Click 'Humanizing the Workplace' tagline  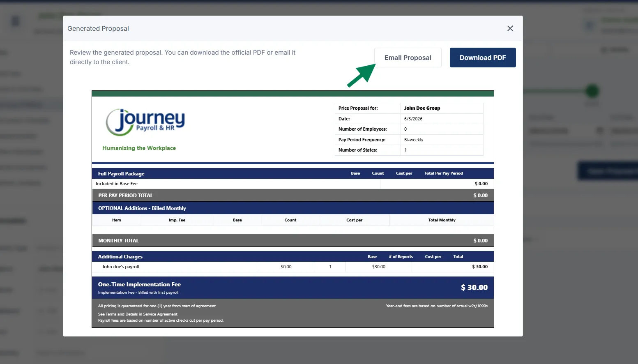pyautogui.click(x=139, y=148)
